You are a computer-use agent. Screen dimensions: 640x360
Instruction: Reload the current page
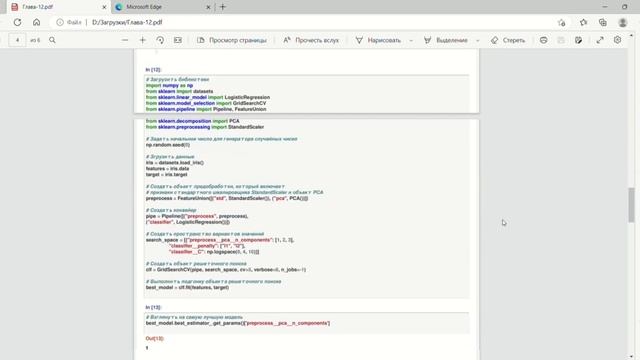click(x=17, y=22)
